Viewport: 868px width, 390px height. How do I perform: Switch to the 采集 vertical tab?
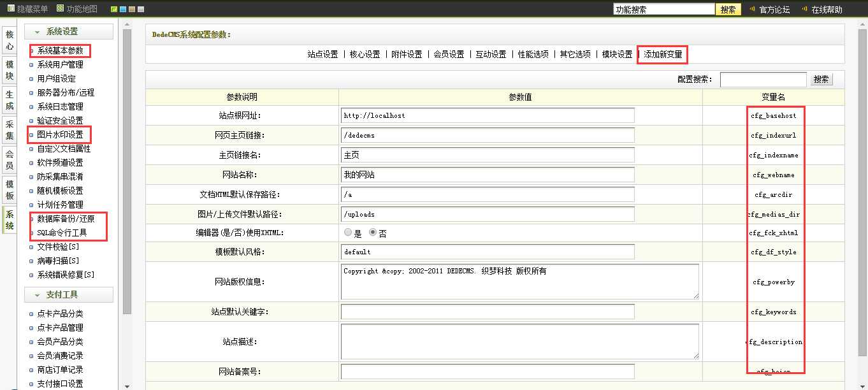[x=10, y=131]
